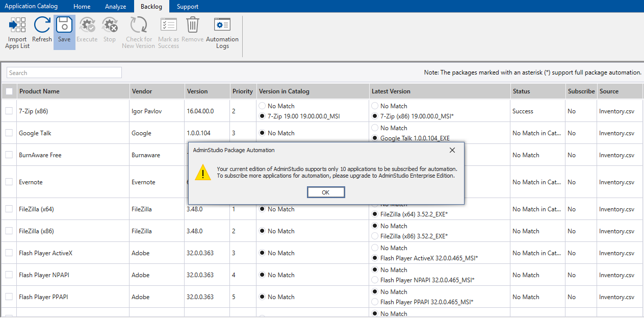
Task: Click Mark as Success icon
Action: point(168,25)
